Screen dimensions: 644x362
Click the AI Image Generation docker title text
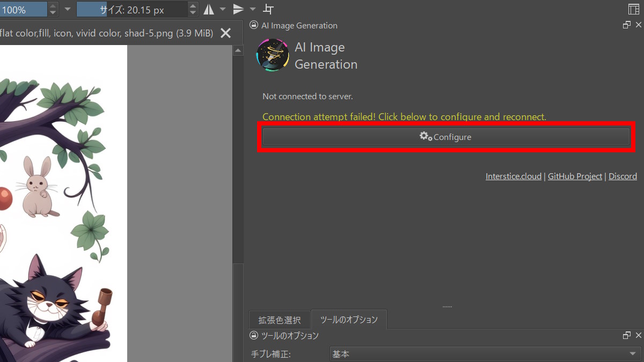[299, 25]
